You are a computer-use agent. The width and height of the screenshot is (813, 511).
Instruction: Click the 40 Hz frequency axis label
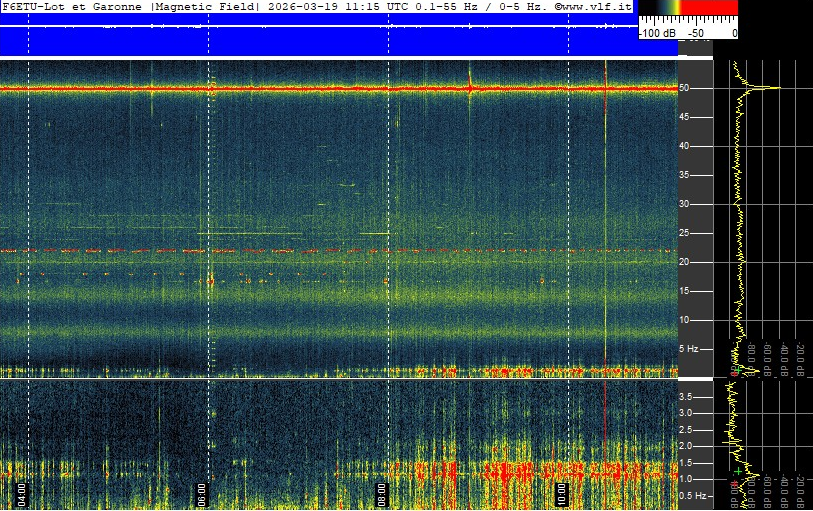click(685, 146)
